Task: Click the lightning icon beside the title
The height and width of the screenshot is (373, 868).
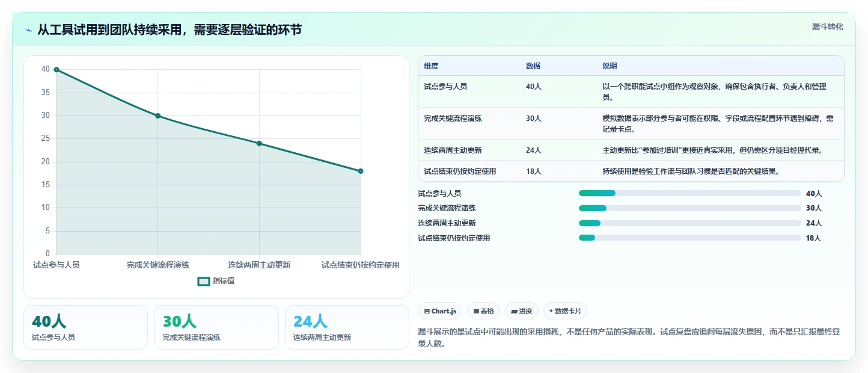Action: (29, 30)
